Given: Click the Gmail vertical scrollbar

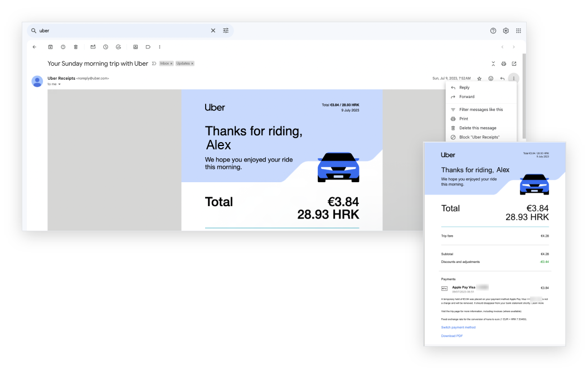Looking at the screenshot, I should click(x=524, y=96).
